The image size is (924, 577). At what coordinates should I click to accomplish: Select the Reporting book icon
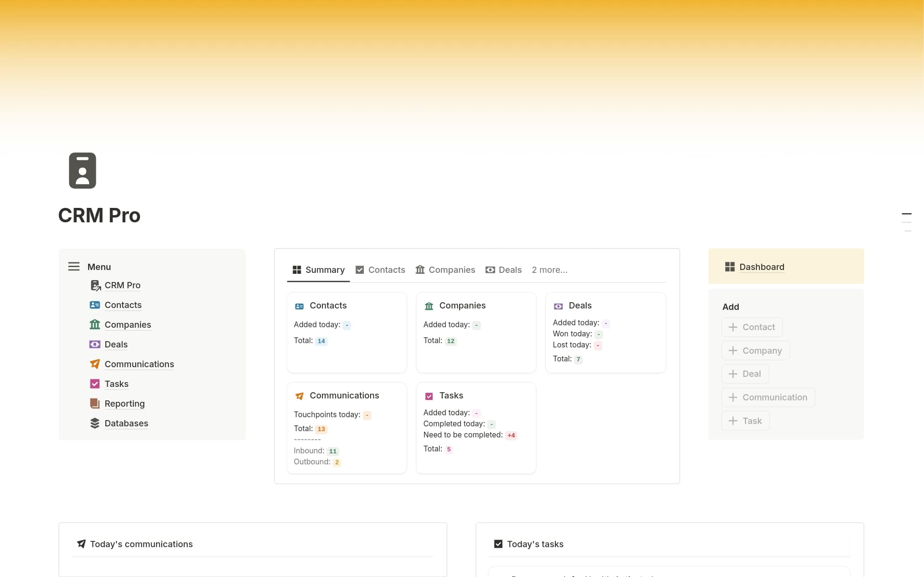pyautogui.click(x=94, y=403)
